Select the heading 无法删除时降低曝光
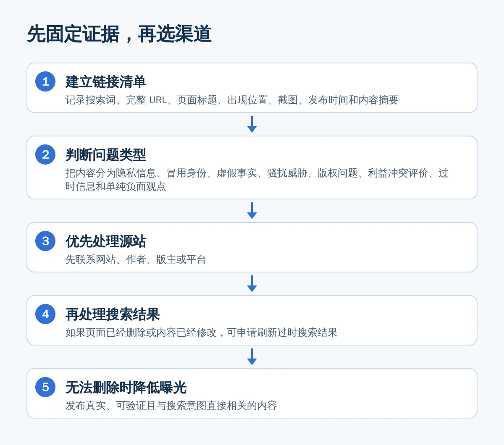The height and width of the screenshot is (445, 504). coord(126,387)
